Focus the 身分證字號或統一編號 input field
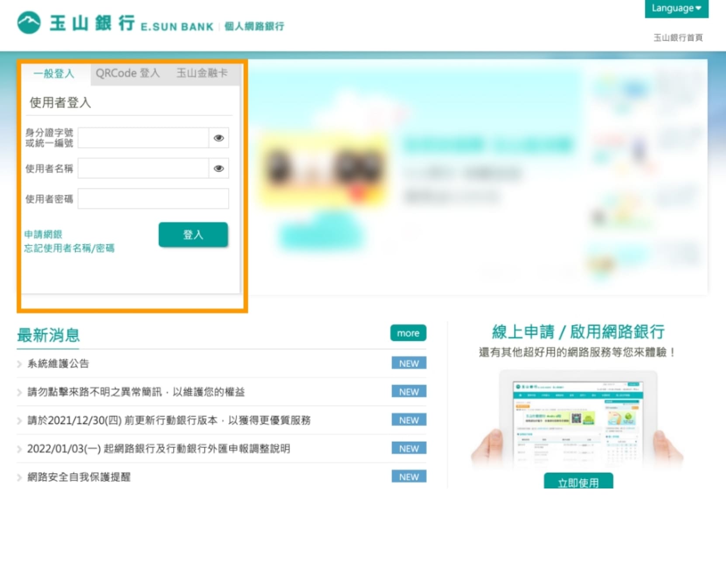The image size is (726, 588). coord(143,138)
